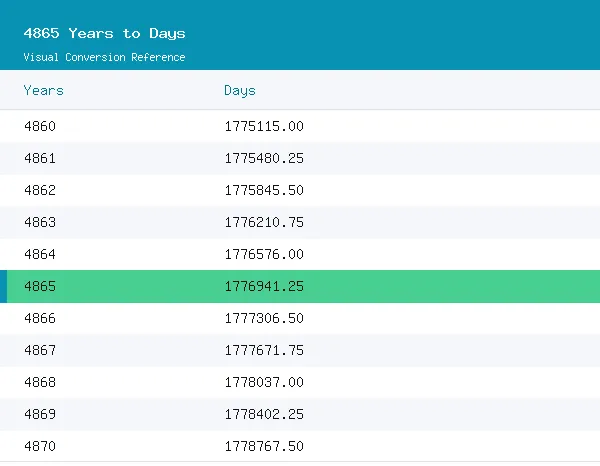Click the 'Years' column header
The width and height of the screenshot is (600, 466).
click(x=44, y=91)
